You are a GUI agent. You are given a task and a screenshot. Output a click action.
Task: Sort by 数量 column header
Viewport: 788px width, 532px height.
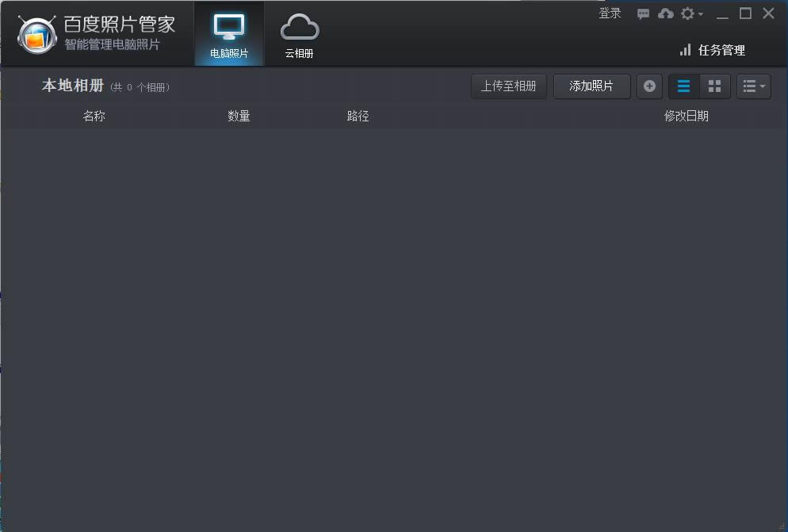pyautogui.click(x=239, y=117)
